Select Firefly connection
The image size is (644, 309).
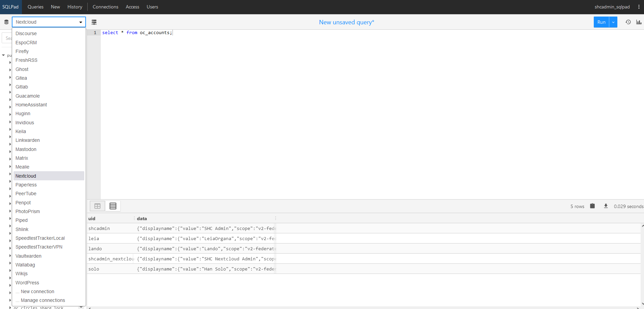click(49, 51)
